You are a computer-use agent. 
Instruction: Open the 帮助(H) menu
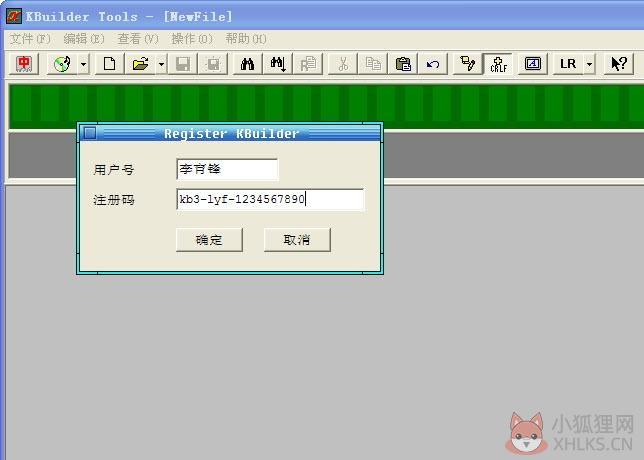(246, 39)
